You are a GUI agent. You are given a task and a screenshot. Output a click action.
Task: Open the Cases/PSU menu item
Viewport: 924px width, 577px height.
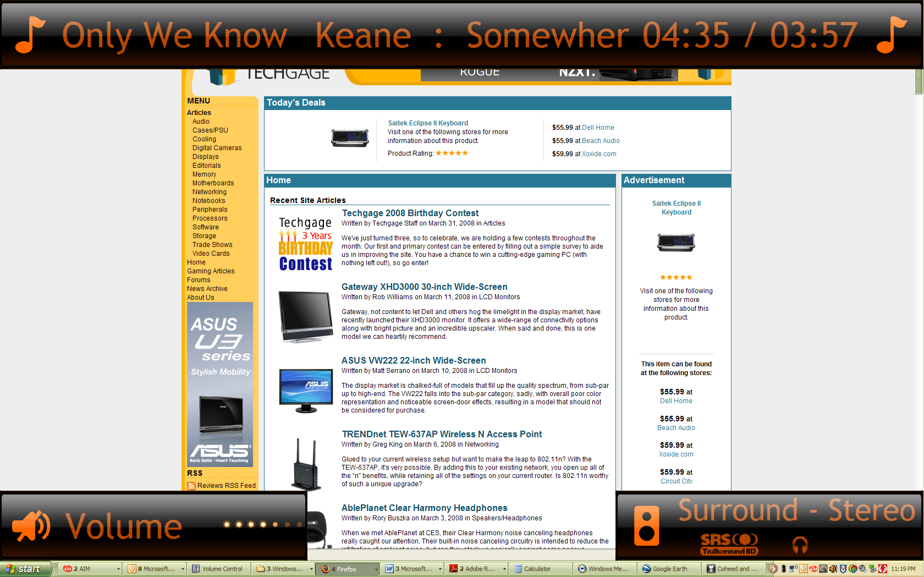(x=210, y=130)
